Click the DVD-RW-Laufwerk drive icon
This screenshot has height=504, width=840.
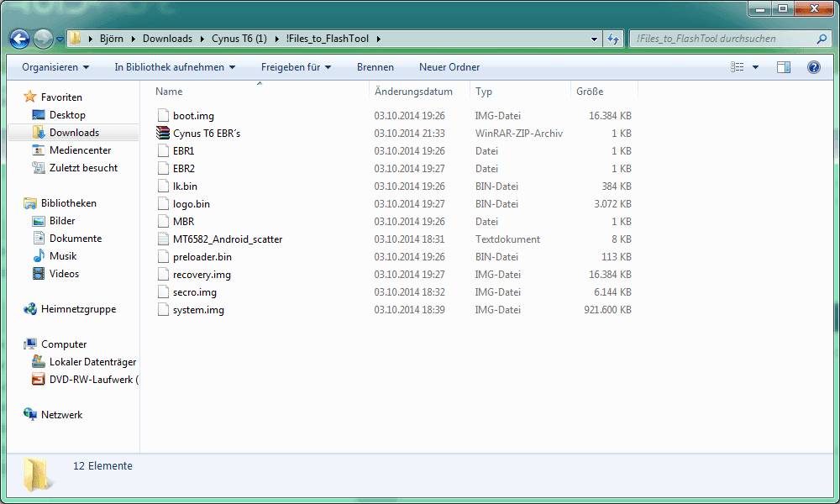tap(39, 380)
